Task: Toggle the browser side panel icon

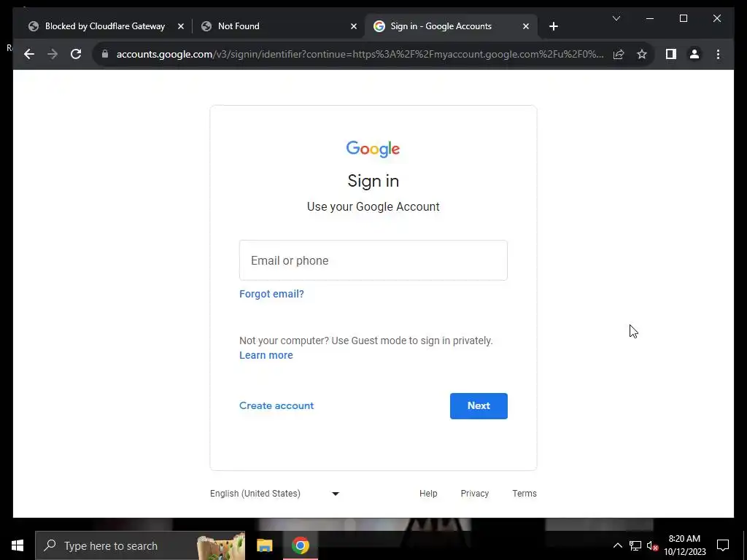Action: 671,54
